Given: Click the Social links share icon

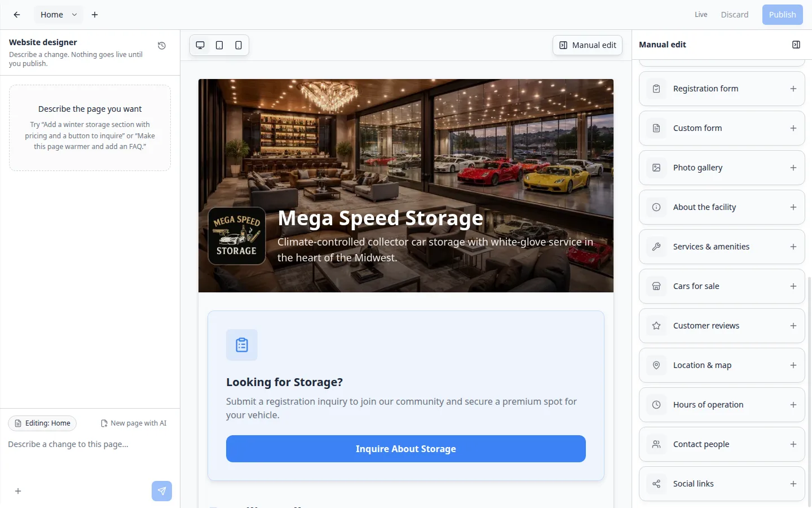Looking at the screenshot, I should pos(656,484).
